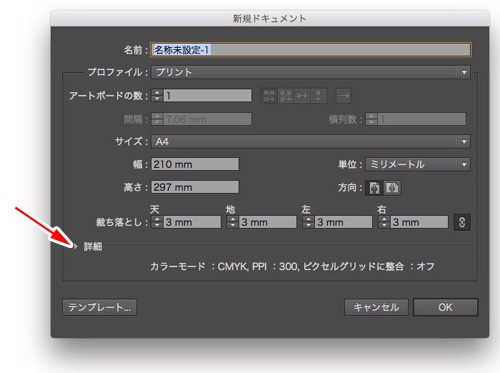Toggle bleed link chain icon
Viewport: 500px width, 373px height.
pos(462,222)
